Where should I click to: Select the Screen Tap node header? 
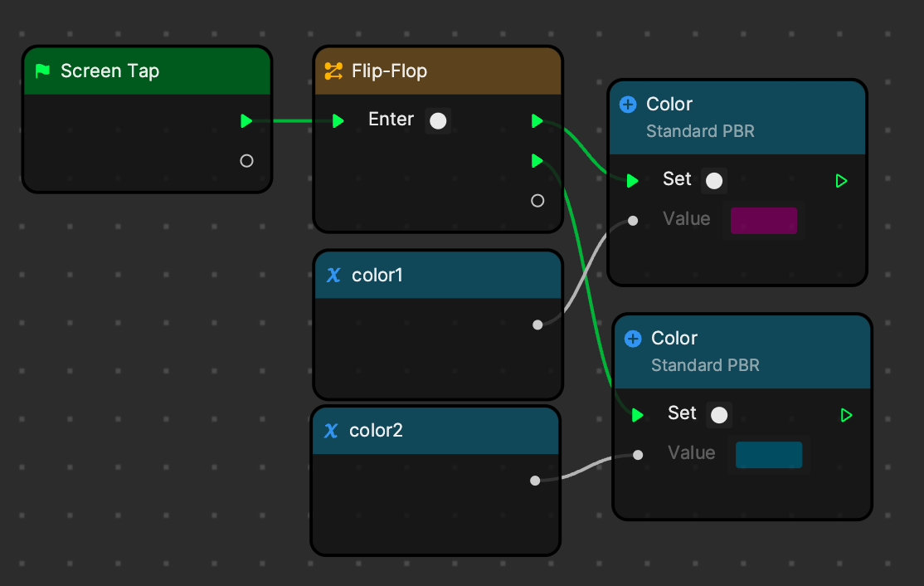click(x=147, y=71)
